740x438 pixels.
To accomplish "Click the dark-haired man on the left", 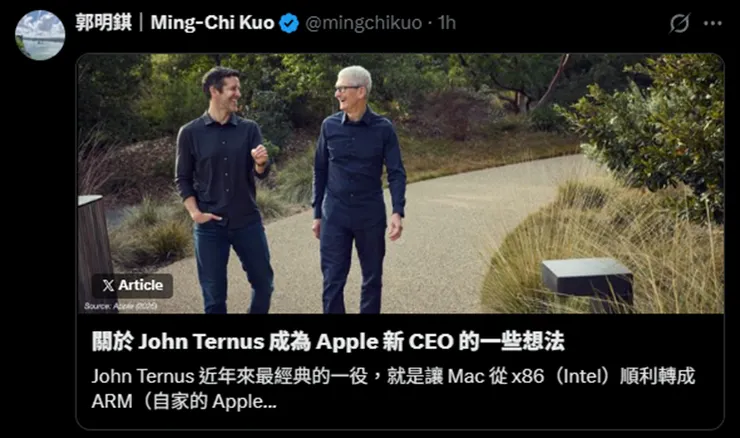I will click(223, 189).
